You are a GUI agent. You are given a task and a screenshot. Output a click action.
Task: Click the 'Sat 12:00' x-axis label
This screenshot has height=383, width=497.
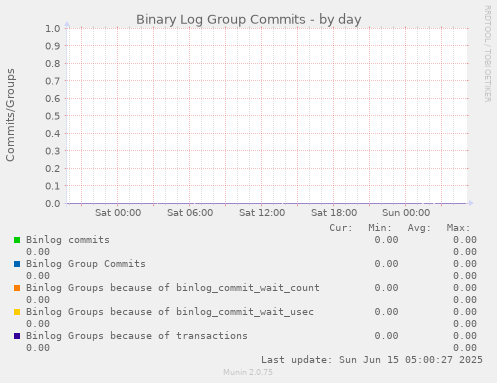click(x=262, y=213)
